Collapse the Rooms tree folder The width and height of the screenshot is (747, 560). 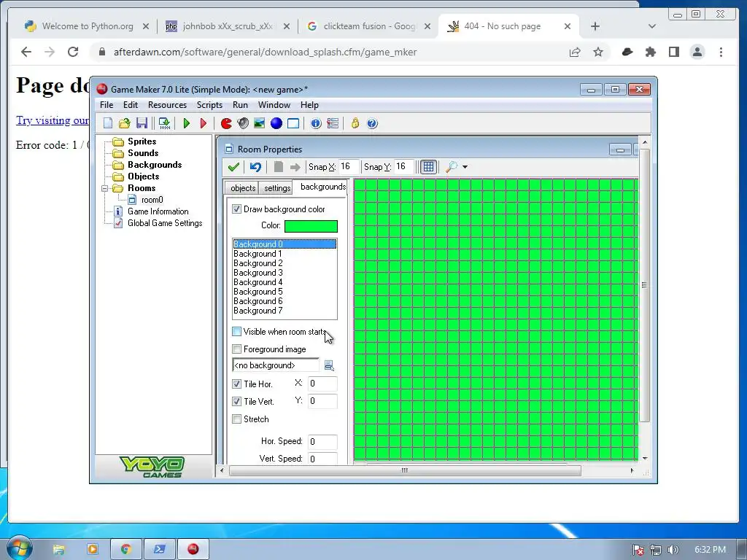(105, 188)
